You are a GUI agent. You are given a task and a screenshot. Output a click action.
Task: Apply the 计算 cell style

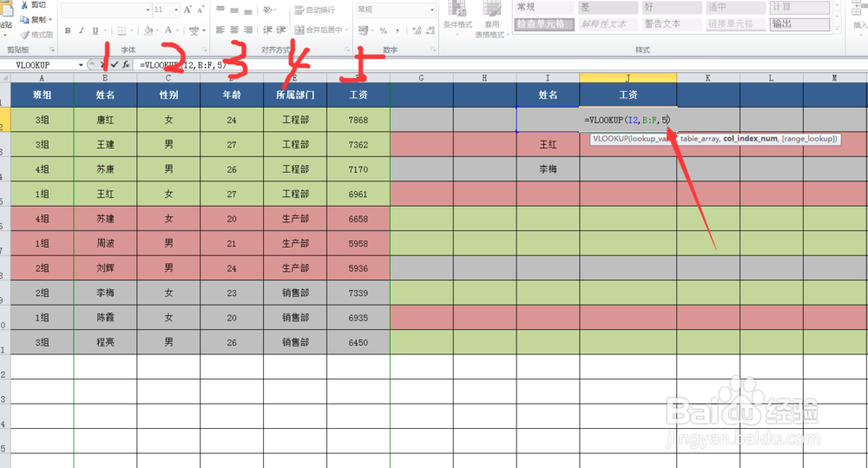coord(800,7)
